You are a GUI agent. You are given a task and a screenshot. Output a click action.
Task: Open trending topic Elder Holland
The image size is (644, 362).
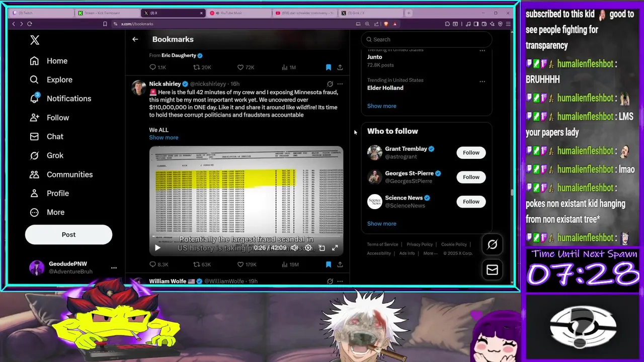coord(385,87)
